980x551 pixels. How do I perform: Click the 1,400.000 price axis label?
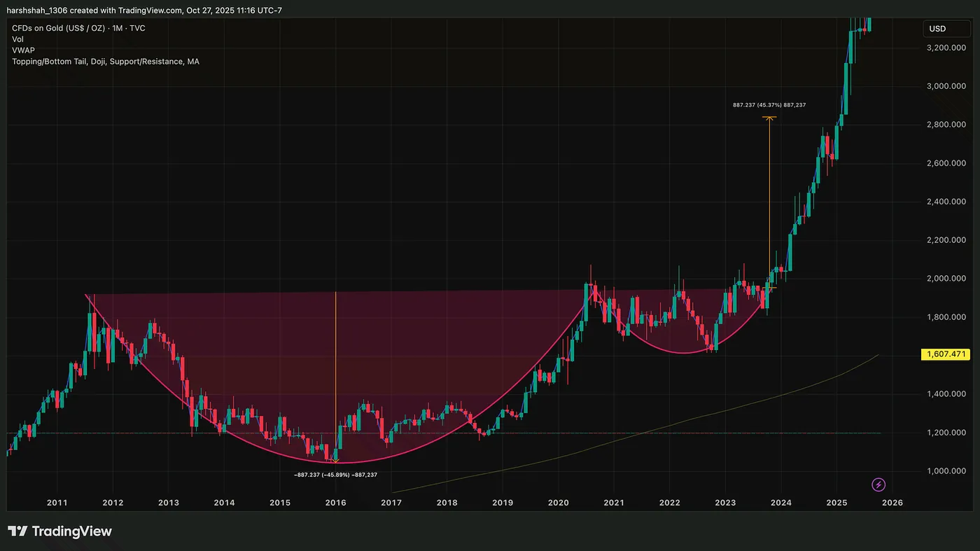coord(946,394)
